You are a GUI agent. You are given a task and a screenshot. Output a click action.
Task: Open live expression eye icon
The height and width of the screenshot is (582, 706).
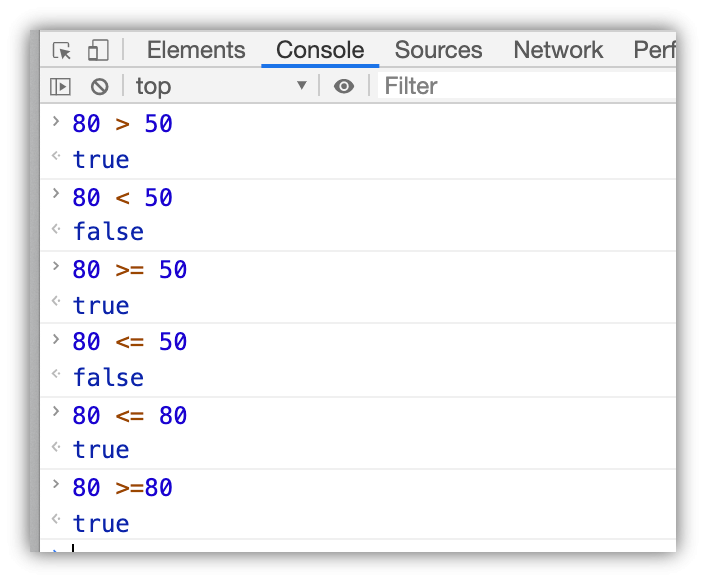tap(344, 87)
